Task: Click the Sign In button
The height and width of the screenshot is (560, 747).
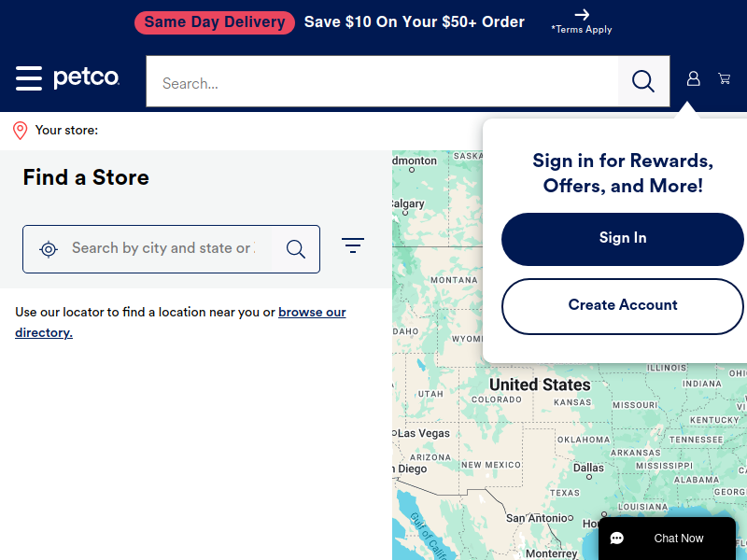Action: pyautogui.click(x=623, y=239)
